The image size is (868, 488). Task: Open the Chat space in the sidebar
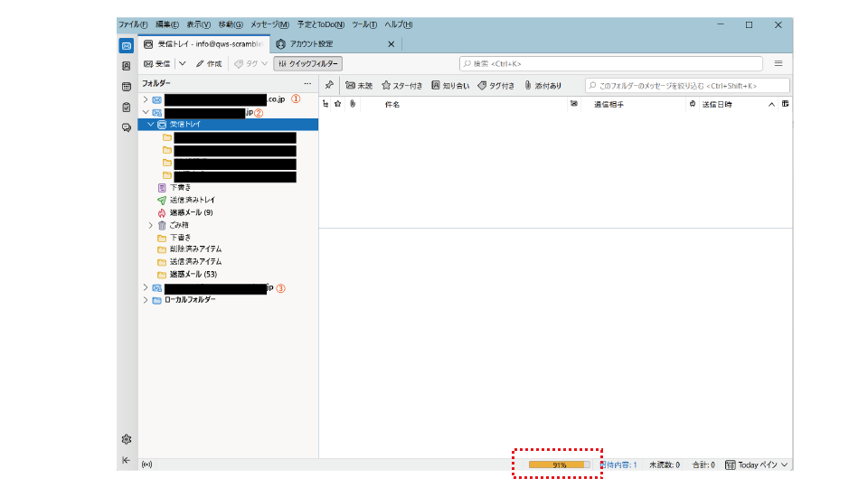point(127,128)
